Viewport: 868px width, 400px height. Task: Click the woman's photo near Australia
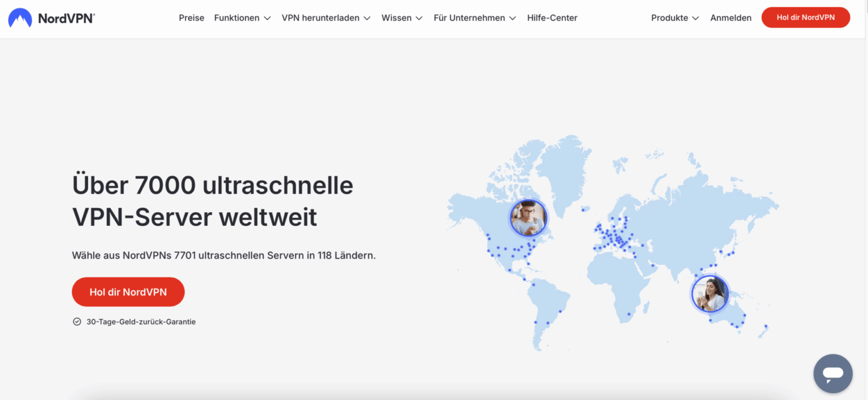pos(710,294)
